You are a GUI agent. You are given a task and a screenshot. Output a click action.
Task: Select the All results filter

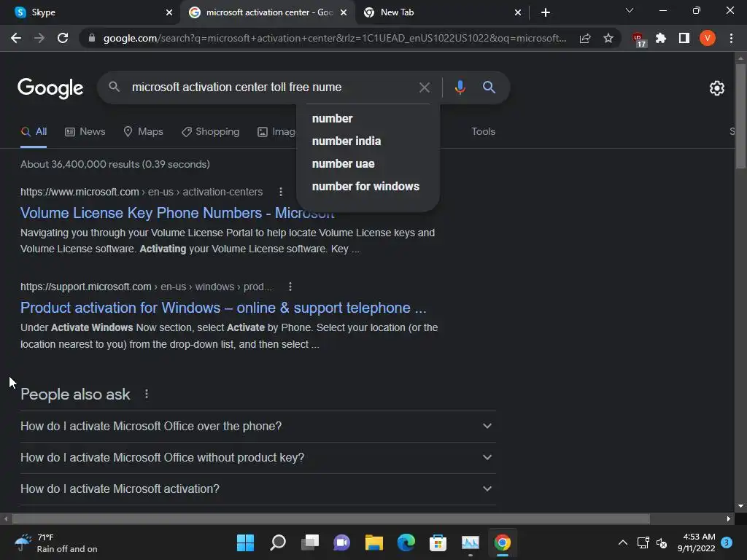pos(34,132)
